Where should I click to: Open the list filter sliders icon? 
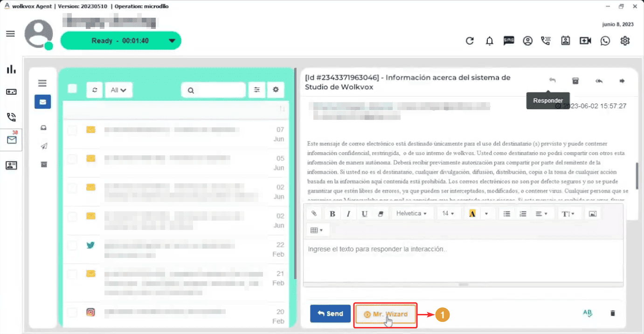pyautogui.click(x=256, y=90)
